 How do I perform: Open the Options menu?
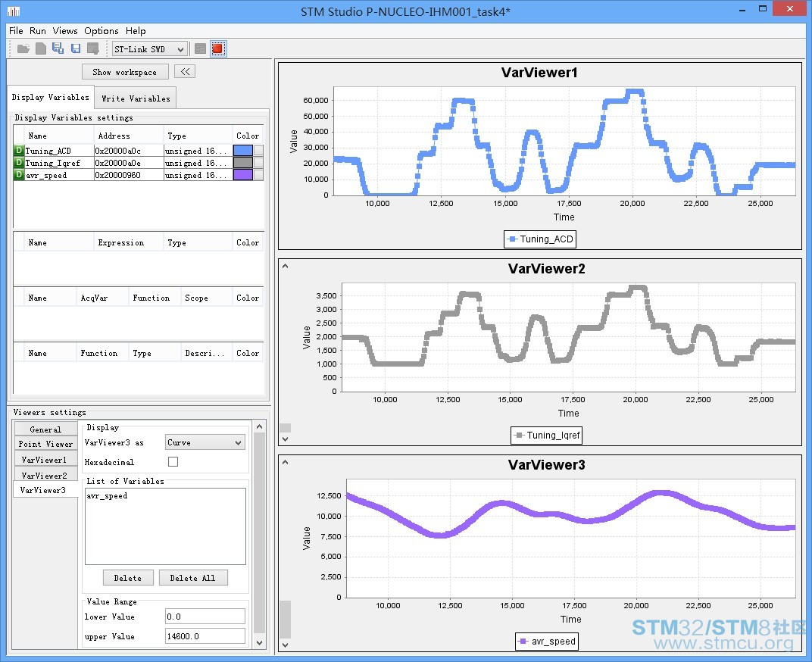coord(101,30)
